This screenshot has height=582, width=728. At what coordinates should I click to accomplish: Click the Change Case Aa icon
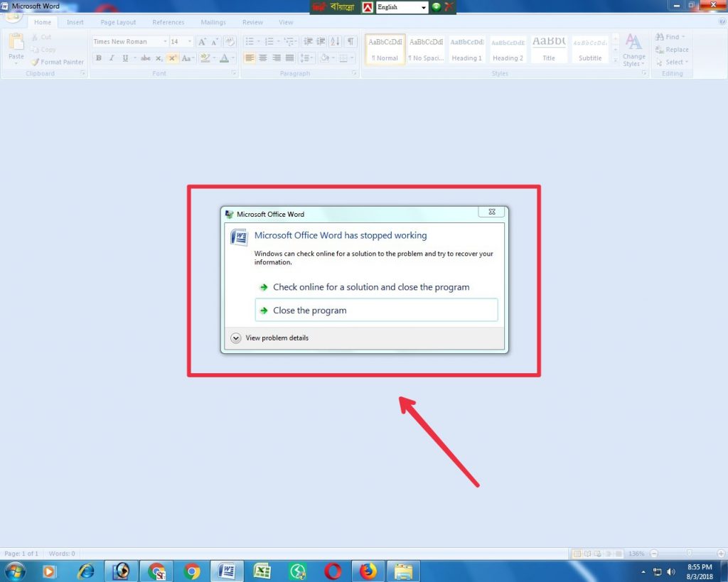(186, 58)
